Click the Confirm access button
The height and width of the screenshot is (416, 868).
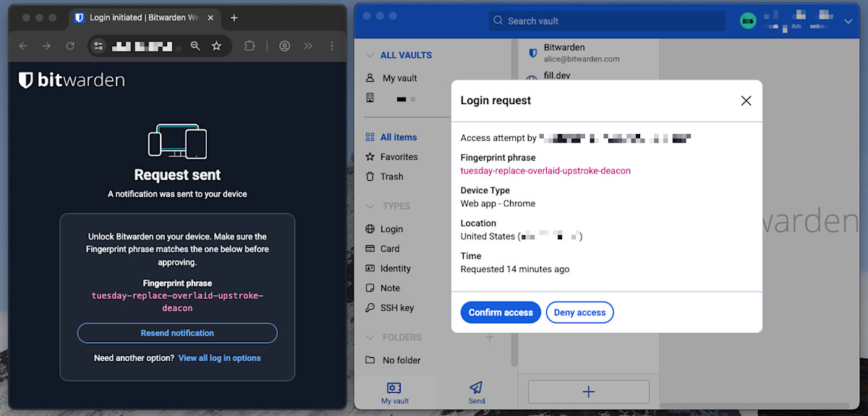coord(501,313)
